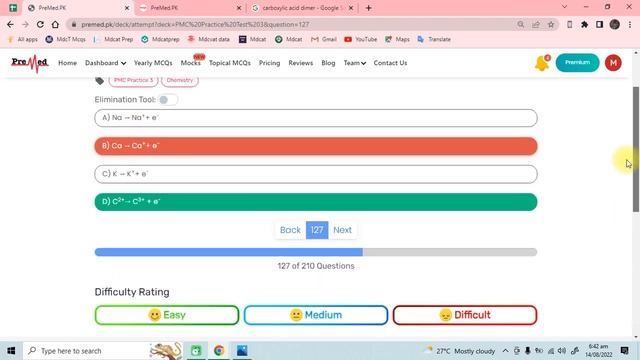The image size is (640, 360).
Task: Open the tab search chevron
Action: click(x=564, y=7)
